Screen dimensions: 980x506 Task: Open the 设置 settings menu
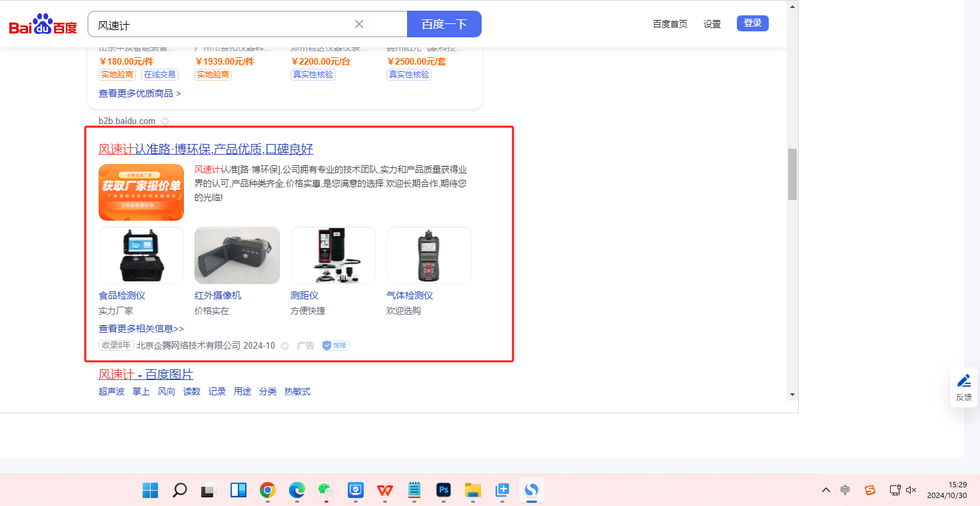coord(712,24)
